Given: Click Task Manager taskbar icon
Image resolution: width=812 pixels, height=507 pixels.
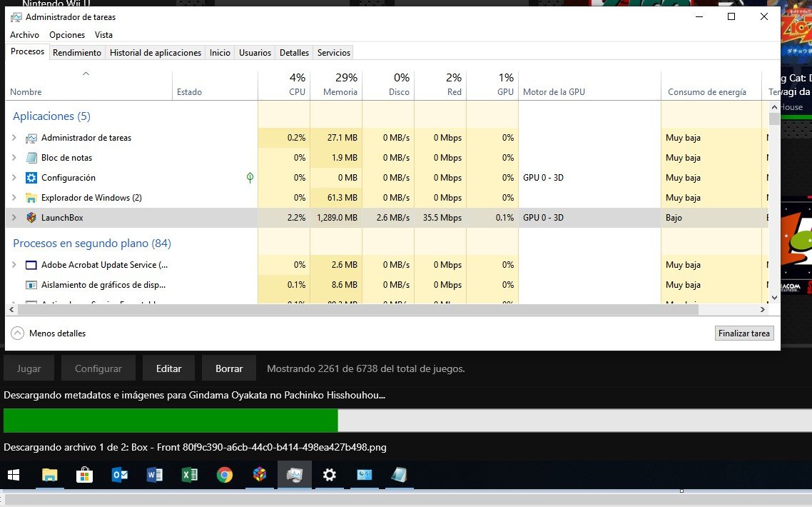Looking at the screenshot, I should pos(295,475).
